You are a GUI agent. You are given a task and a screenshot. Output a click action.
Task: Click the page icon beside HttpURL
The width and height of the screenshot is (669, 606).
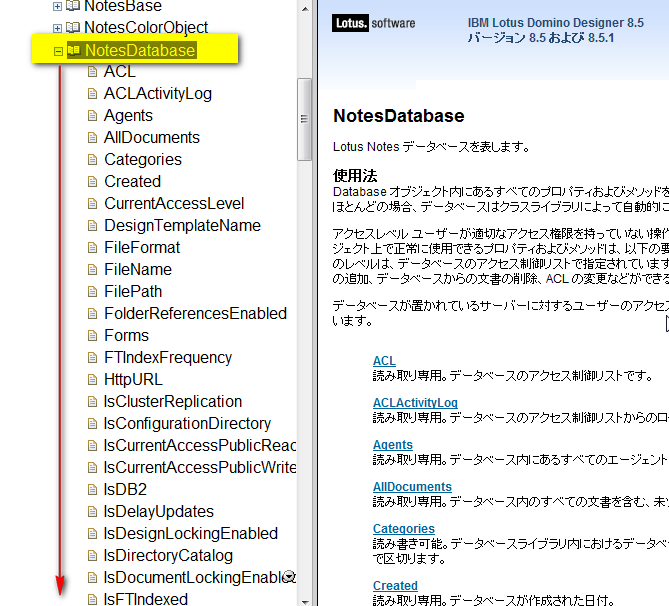92,379
